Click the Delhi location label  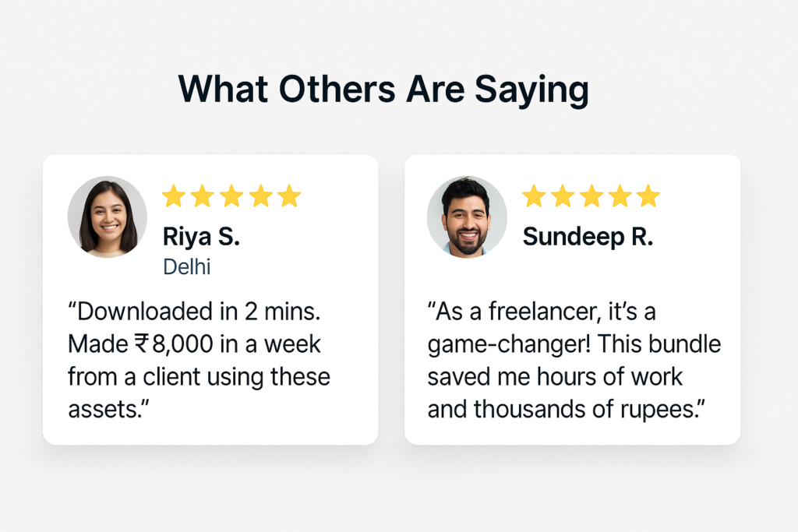point(187,267)
